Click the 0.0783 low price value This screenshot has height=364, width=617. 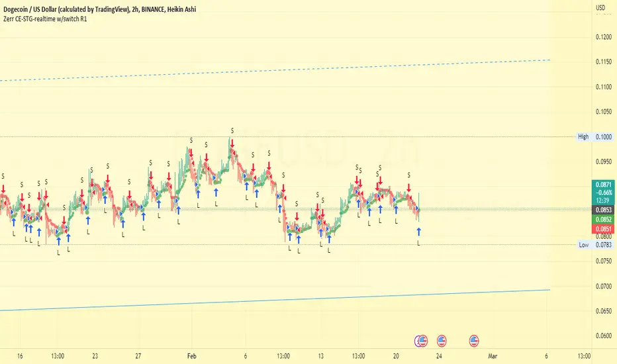604,245
